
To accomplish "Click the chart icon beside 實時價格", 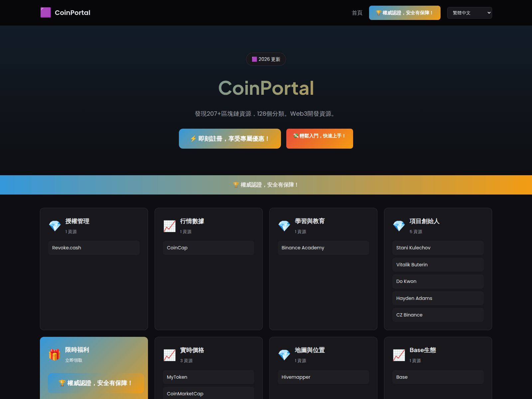I will click(170, 355).
